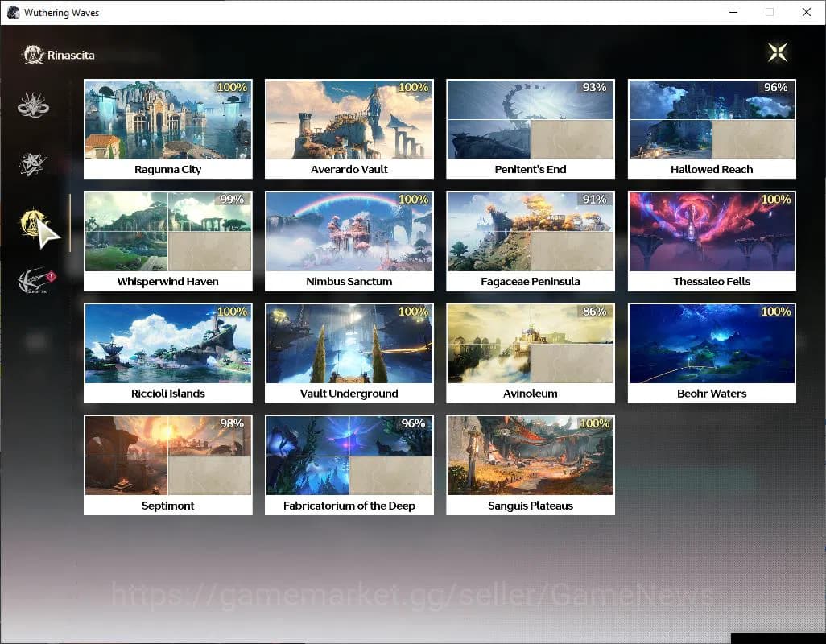Viewport: 826px width, 644px height.
Task: Select the star emblem region in sidebar
Action: click(x=34, y=164)
